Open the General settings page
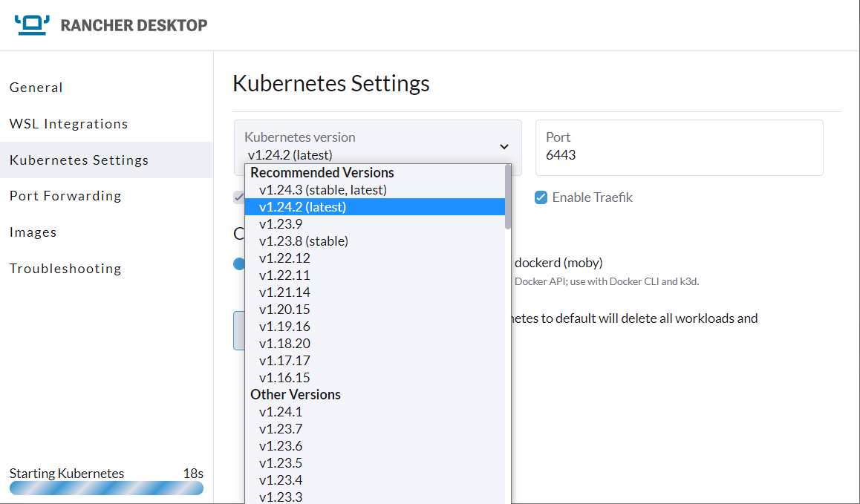This screenshot has height=504, width=860. pos(36,87)
